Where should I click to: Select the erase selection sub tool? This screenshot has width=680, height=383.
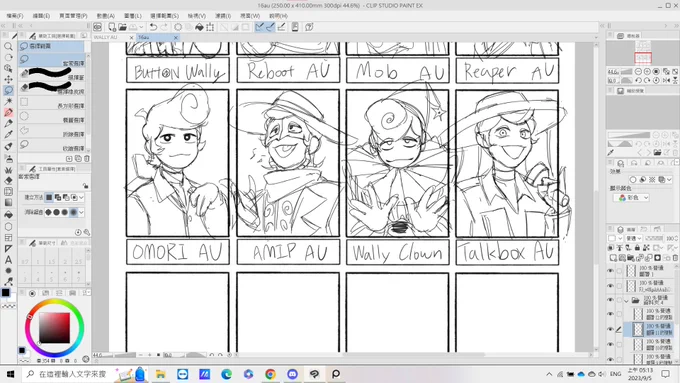pyautogui.click(x=52, y=88)
